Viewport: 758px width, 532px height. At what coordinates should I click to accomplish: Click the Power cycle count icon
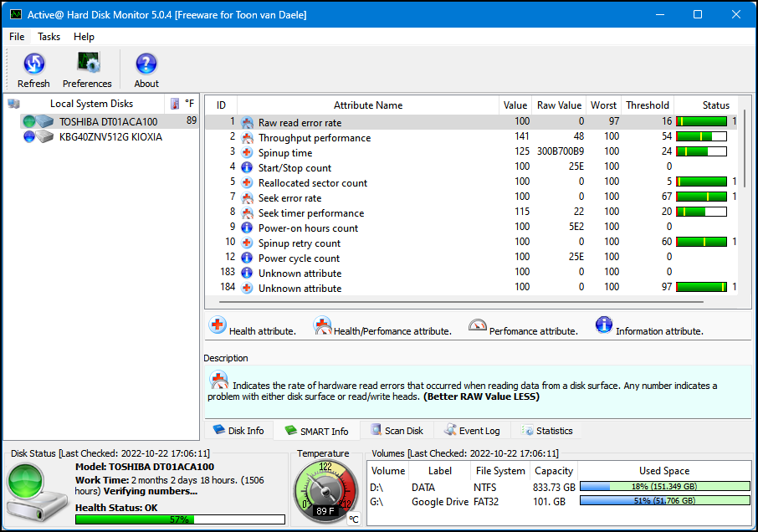(x=247, y=258)
